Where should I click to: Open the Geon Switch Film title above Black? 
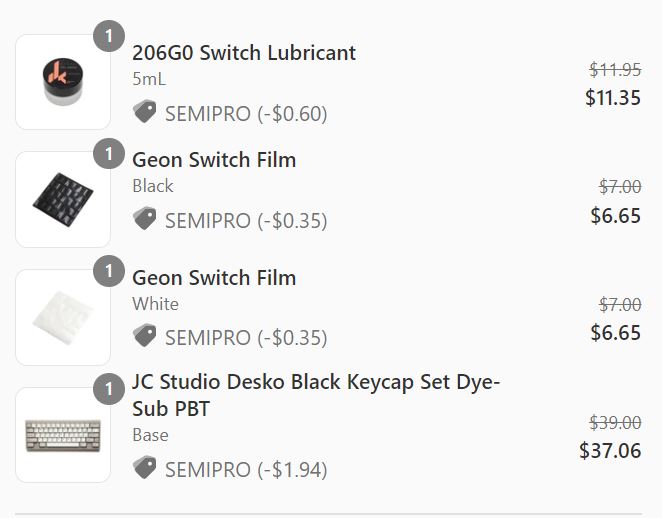214,160
